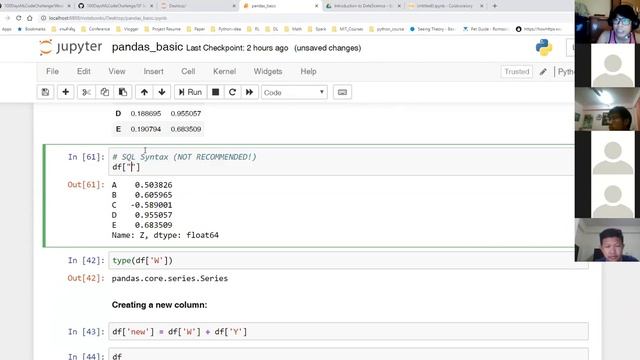Open the command palette keyboard icon
Screen dimensions: 640x360
point(342,92)
